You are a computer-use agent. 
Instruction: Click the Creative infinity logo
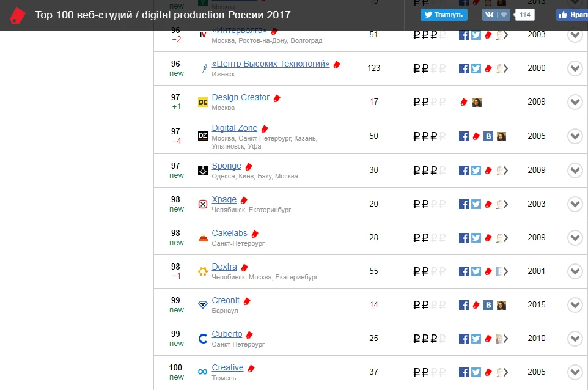pos(202,372)
